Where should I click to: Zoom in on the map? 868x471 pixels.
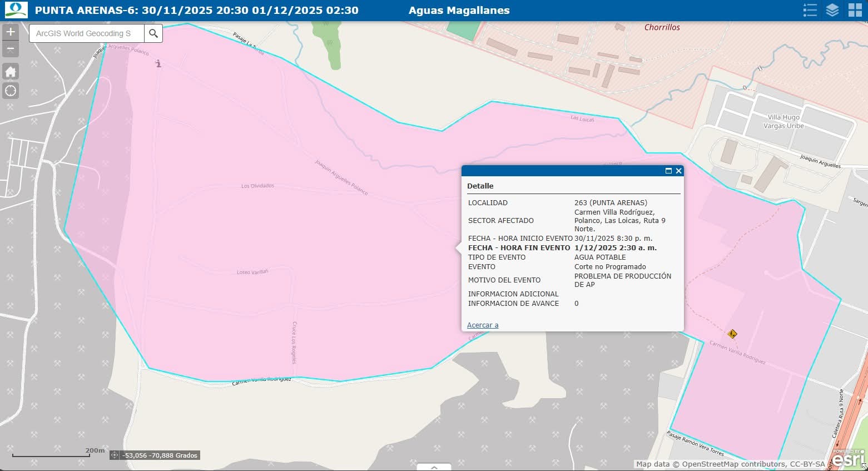(x=11, y=32)
